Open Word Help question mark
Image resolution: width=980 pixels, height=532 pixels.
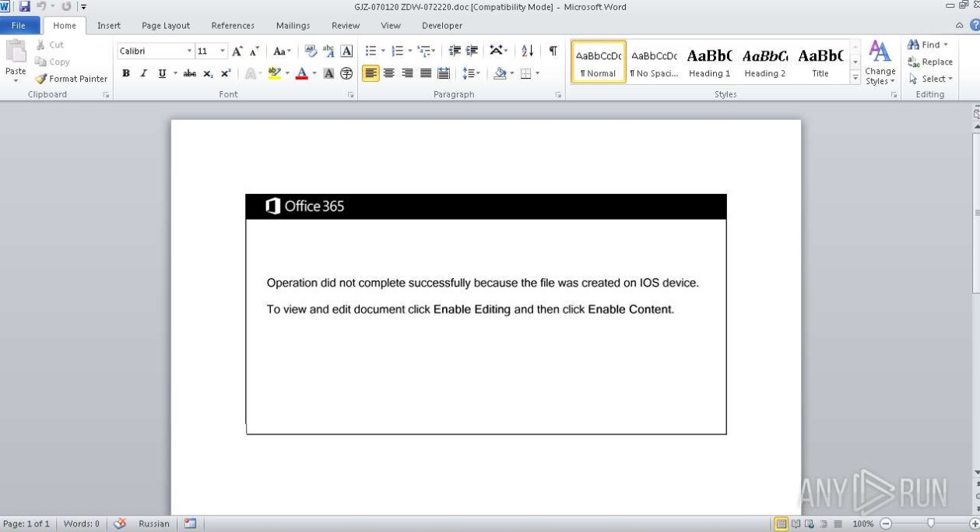point(975,26)
